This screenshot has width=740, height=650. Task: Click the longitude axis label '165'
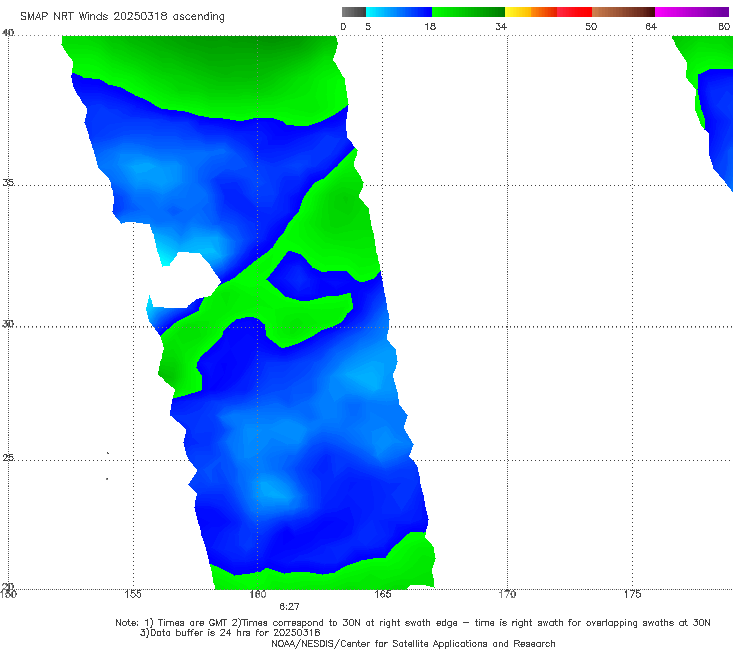tap(383, 594)
